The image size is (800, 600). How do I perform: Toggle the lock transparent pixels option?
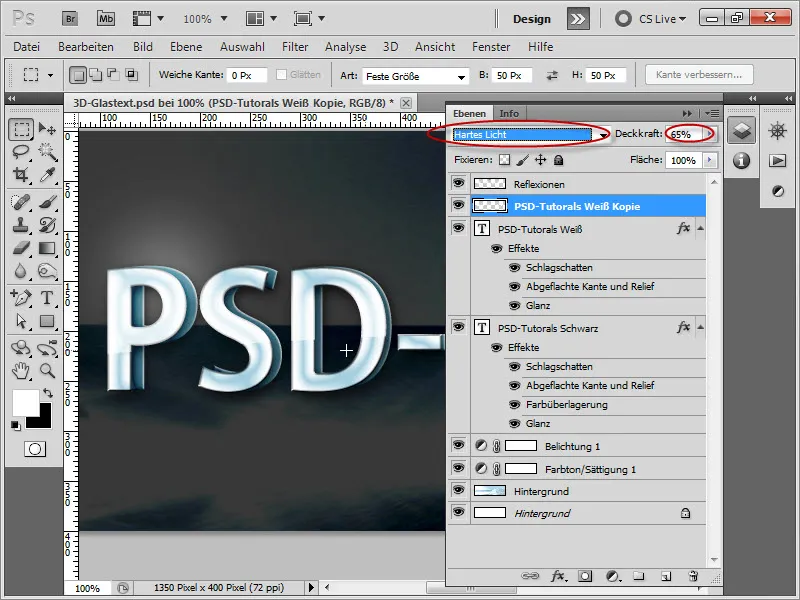pyautogui.click(x=505, y=160)
